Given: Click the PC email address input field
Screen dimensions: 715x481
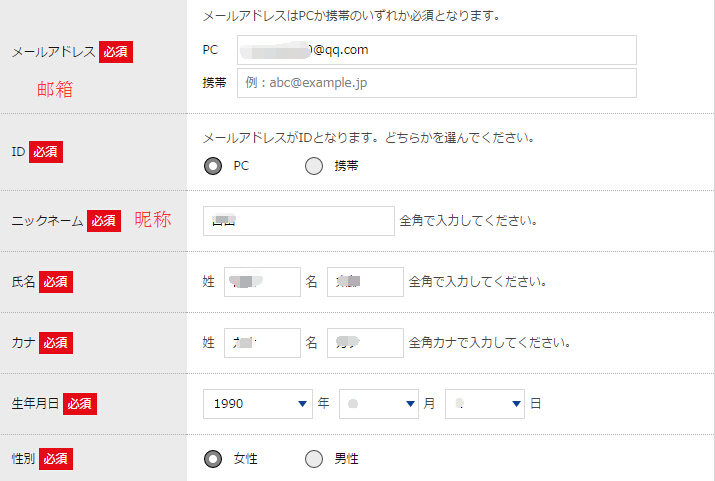Looking at the screenshot, I should click(x=436, y=50).
